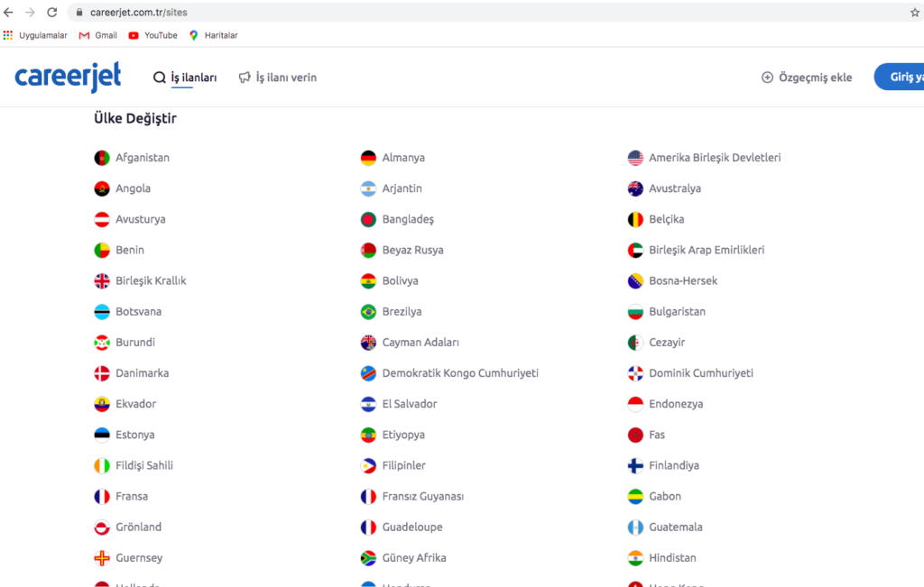Click the browser back arrow
This screenshot has height=587, width=924.
(9, 13)
